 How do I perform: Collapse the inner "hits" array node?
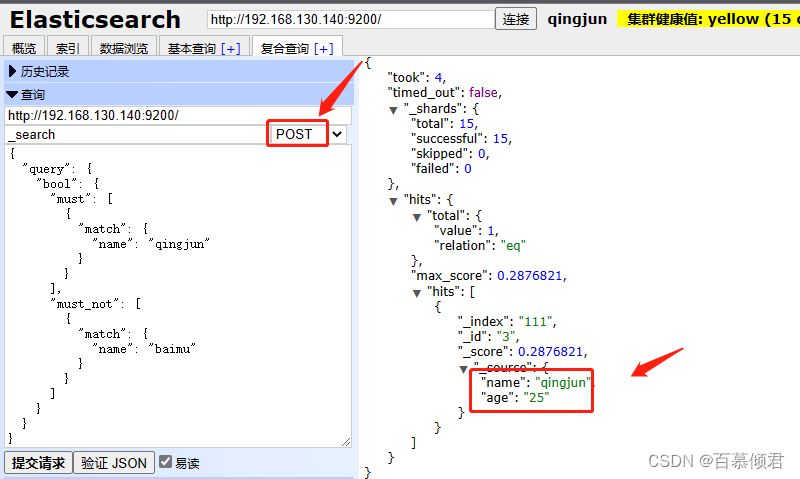tap(417, 293)
